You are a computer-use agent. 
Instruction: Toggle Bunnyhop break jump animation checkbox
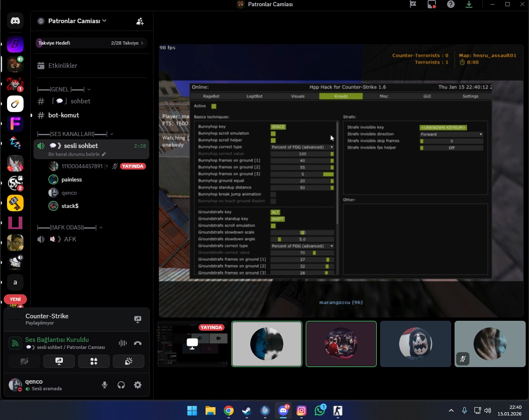pyautogui.click(x=273, y=194)
